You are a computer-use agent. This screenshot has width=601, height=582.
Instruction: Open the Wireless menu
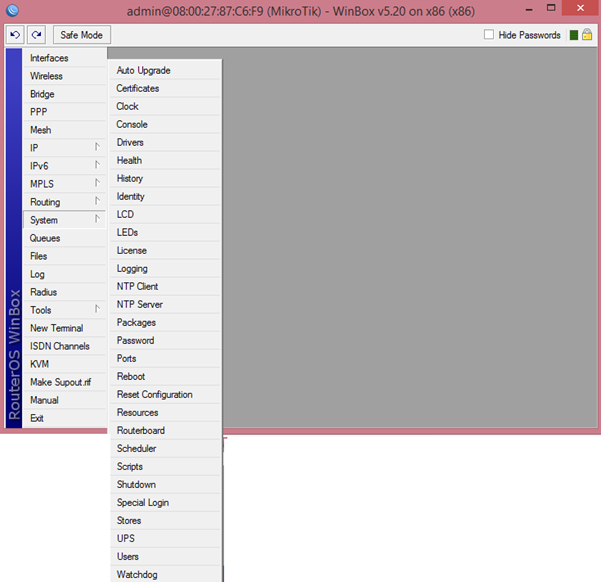[64, 76]
